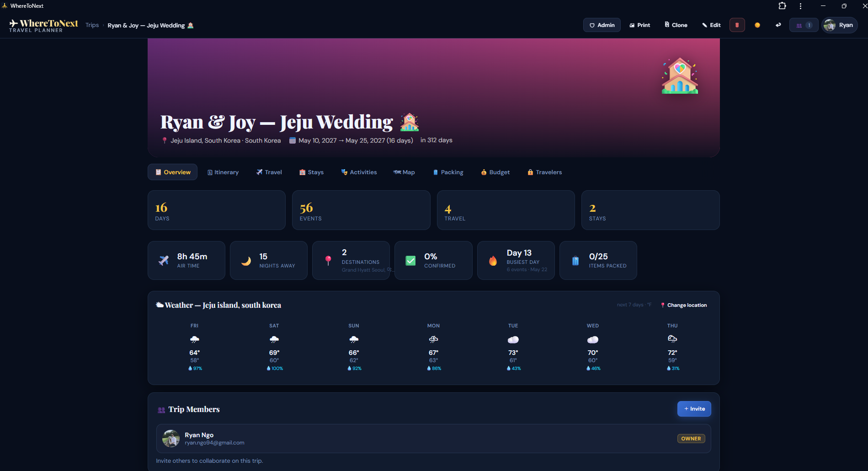This screenshot has width=868, height=471.
Task: Click the location pin beside Jeju Island
Action: [x=165, y=140]
